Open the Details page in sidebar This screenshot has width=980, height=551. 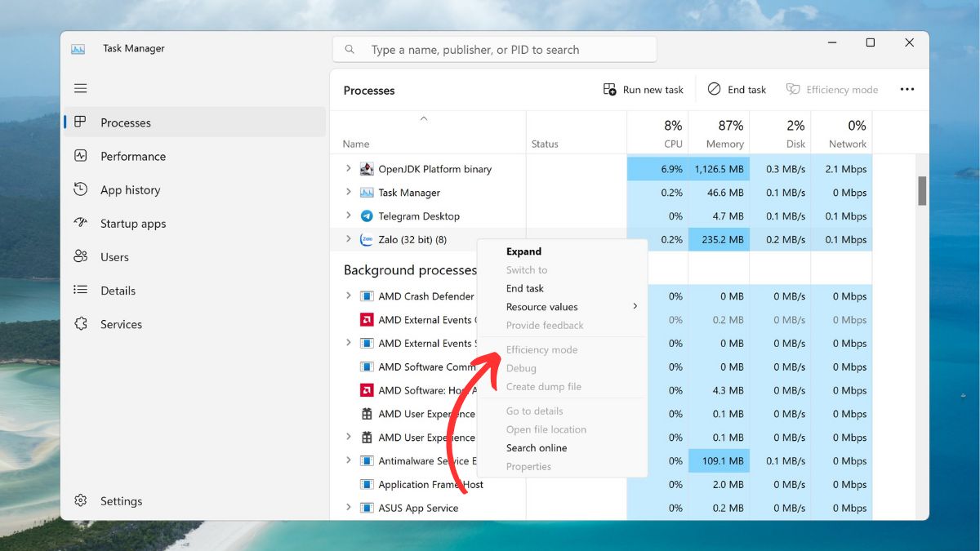coord(194,290)
